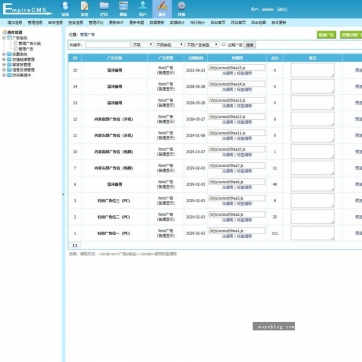This screenshot has height=362, width=362.
Task: Expand the 防采集插件 tree node
Action: (x=4, y=75)
